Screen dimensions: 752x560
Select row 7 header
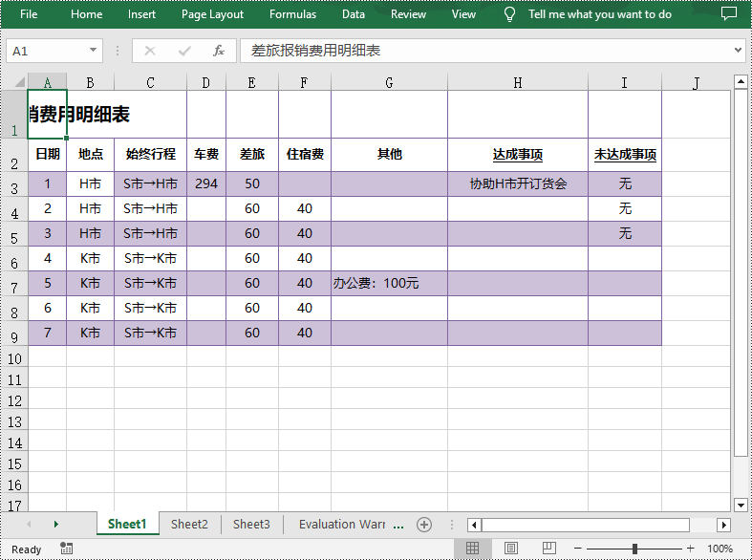14,284
